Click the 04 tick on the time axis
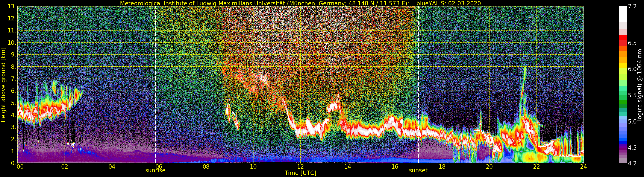This screenshot has height=177, width=644. click(x=112, y=167)
